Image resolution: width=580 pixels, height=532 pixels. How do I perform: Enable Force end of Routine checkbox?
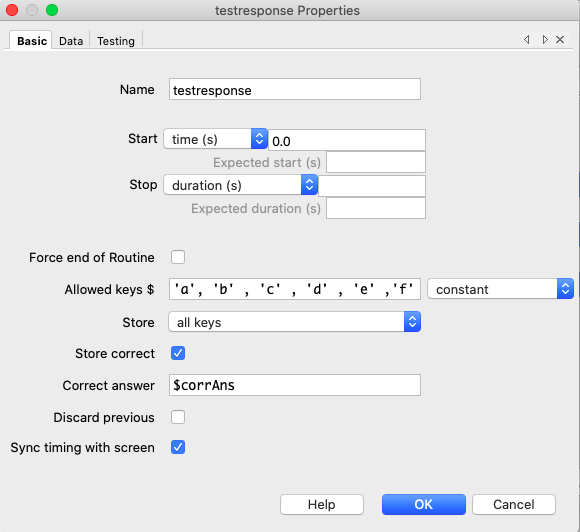(178, 257)
